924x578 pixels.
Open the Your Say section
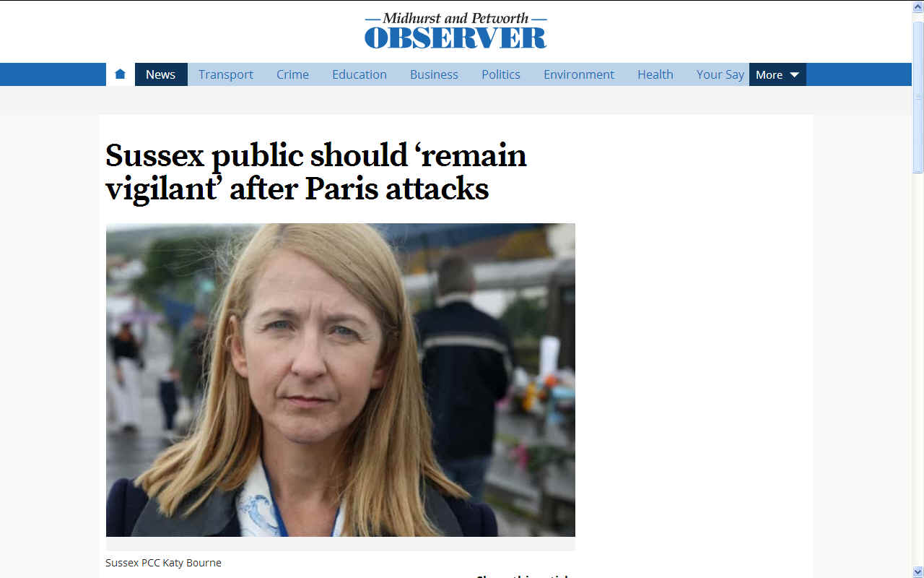click(720, 74)
